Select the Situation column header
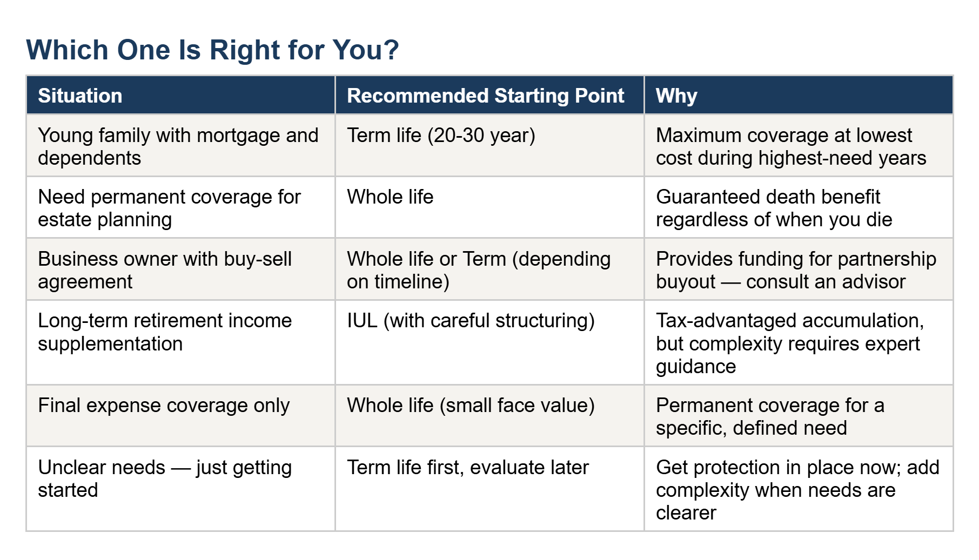This screenshot has height=560, width=979. [180, 95]
